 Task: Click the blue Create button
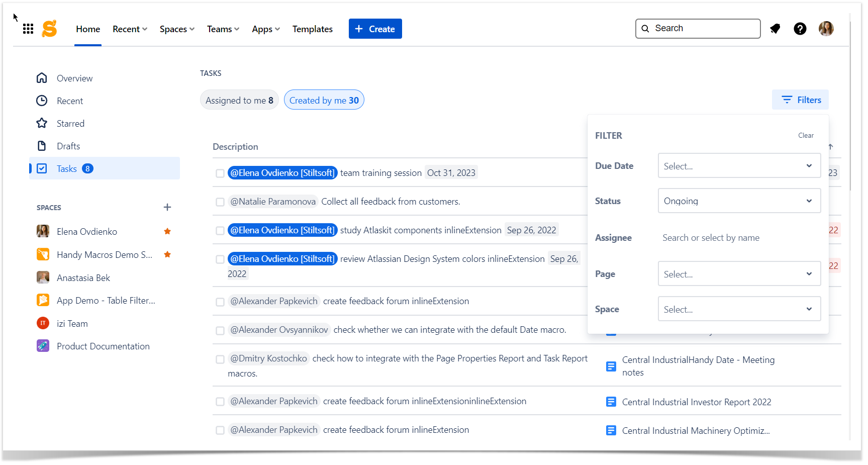point(375,29)
